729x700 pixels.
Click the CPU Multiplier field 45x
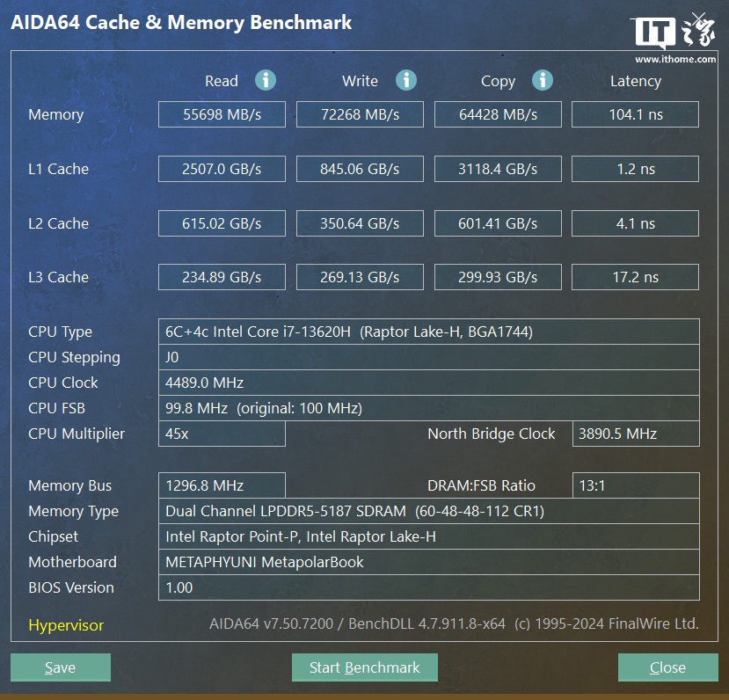click(222, 434)
